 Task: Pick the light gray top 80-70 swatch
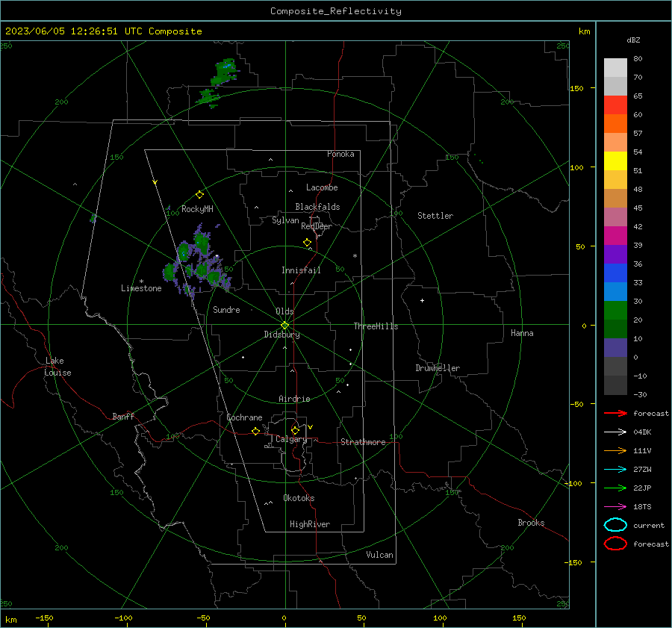point(615,68)
